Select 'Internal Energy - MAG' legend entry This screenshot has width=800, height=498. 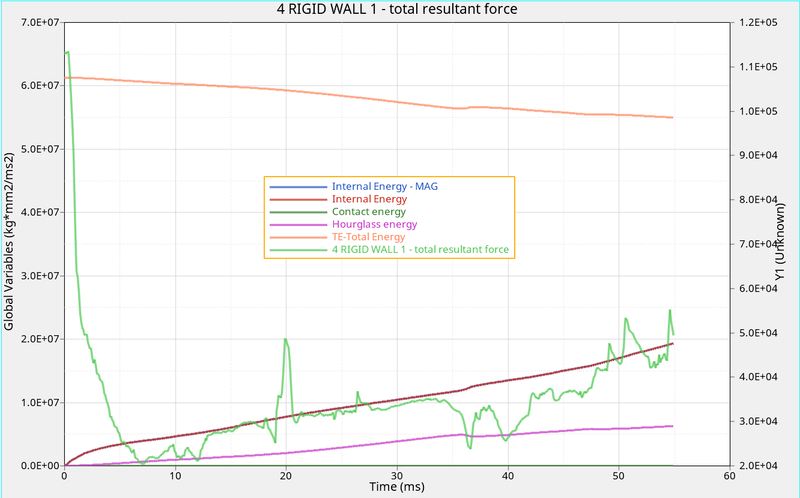pos(385,187)
